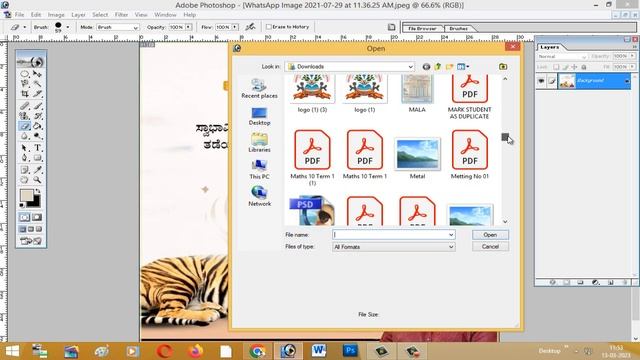Switch to the File Browser tab
Viewport: 640px width, 360px height.
[422, 29]
